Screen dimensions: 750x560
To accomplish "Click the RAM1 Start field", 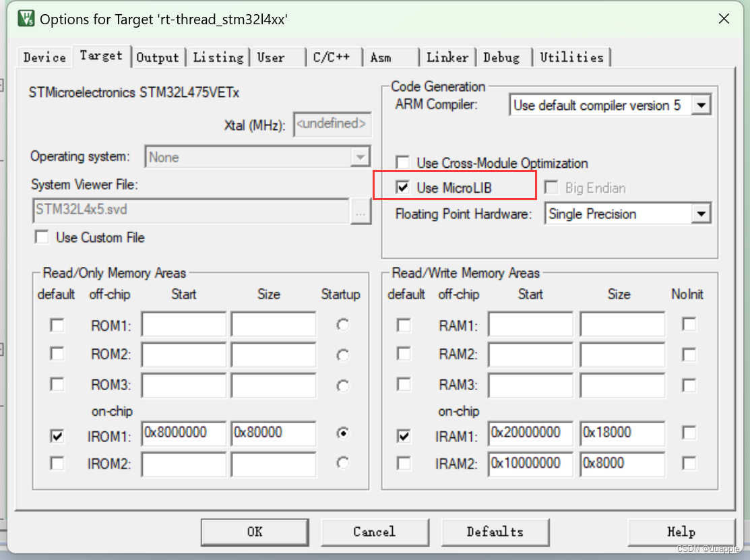I will [530, 325].
